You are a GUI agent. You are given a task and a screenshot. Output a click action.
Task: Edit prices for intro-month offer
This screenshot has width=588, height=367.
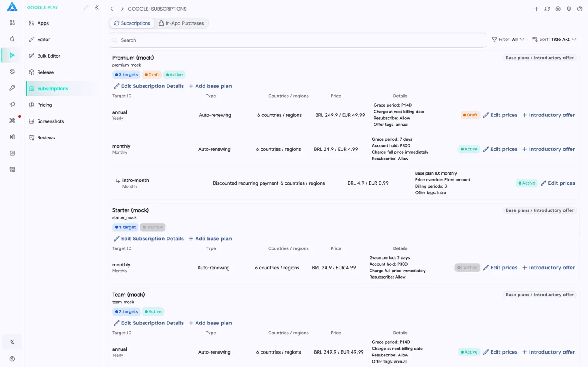click(558, 183)
